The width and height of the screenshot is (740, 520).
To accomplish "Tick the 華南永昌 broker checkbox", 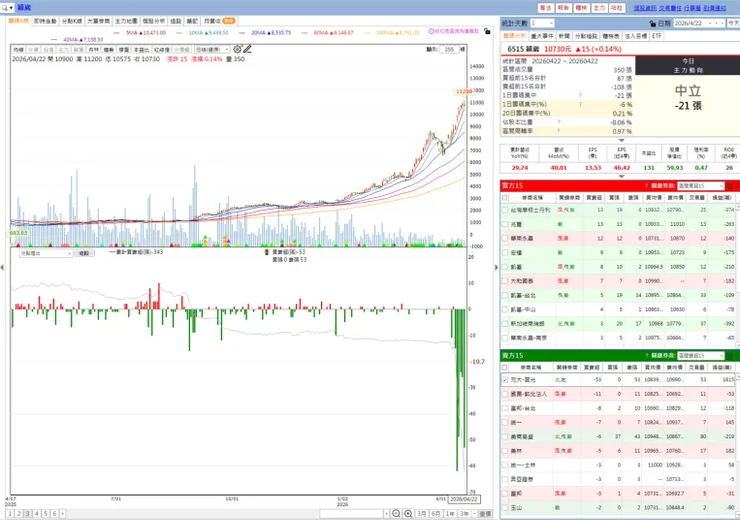I will (x=505, y=238).
